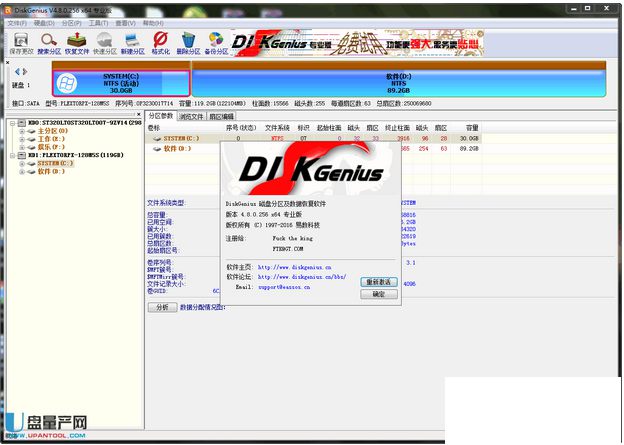The image size is (624, 445).
Task: Click drive icon of SYSTEM (C:) table row
Action: (x=157, y=139)
